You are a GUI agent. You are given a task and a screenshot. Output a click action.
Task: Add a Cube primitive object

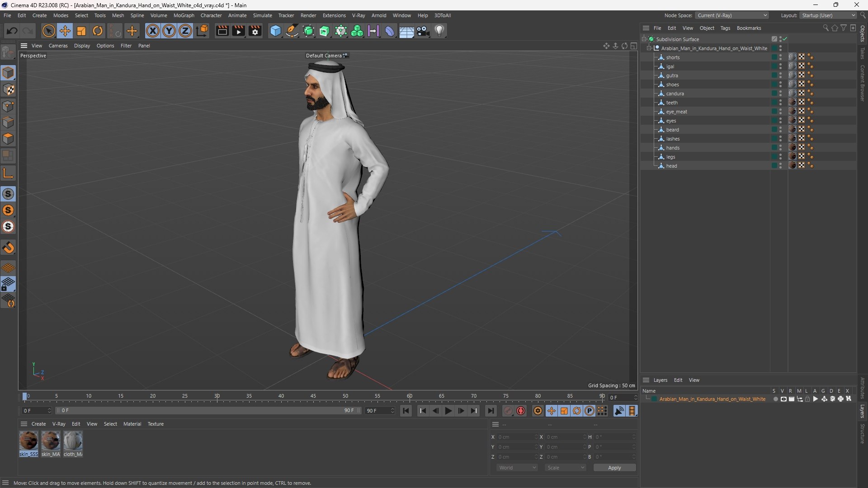[275, 31]
